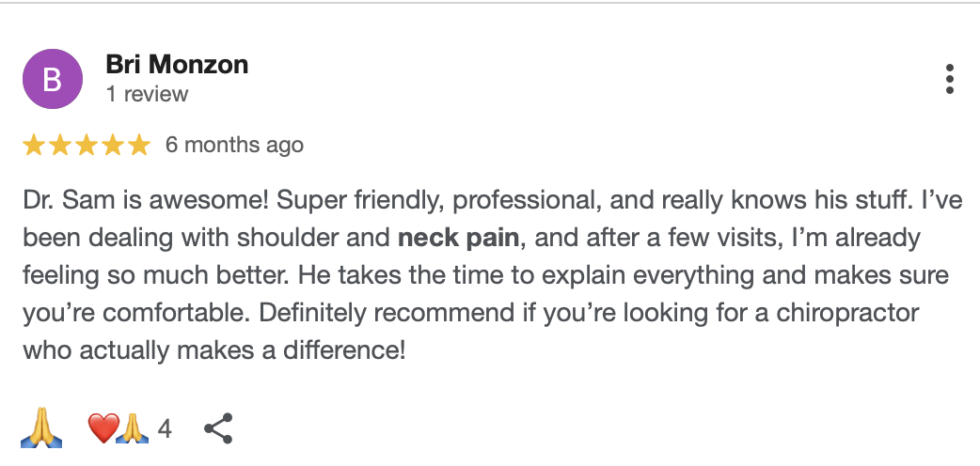Click the second yellow rating star

pos(60,145)
